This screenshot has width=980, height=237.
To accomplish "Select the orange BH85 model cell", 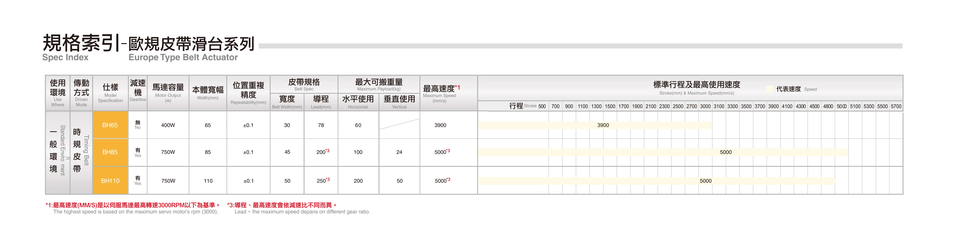I will [110, 152].
